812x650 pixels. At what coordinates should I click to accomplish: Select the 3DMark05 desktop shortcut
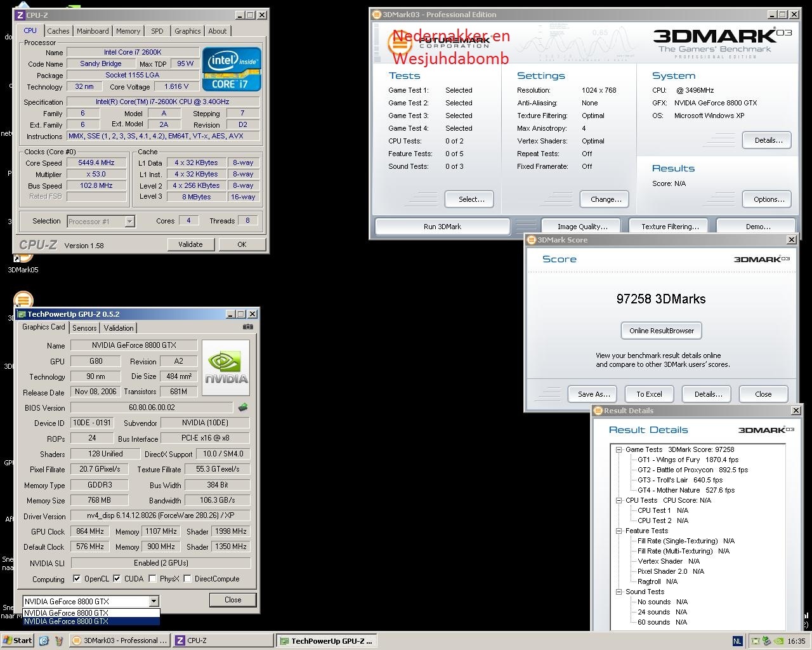tap(23, 262)
